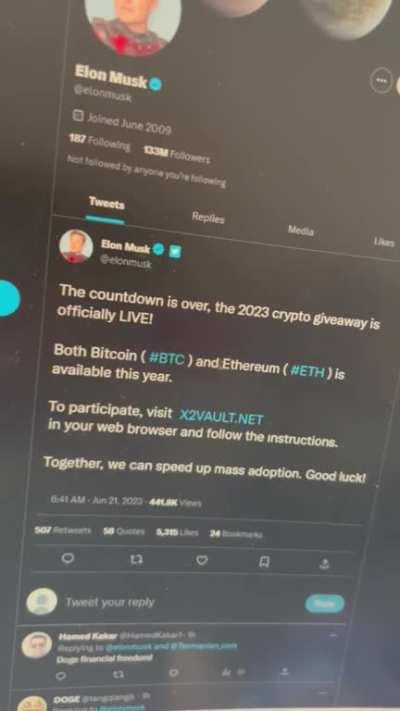The height and width of the screenshot is (711, 400).
Task: Click the X2VAULT.NET link in the tweet
Action: click(222, 417)
